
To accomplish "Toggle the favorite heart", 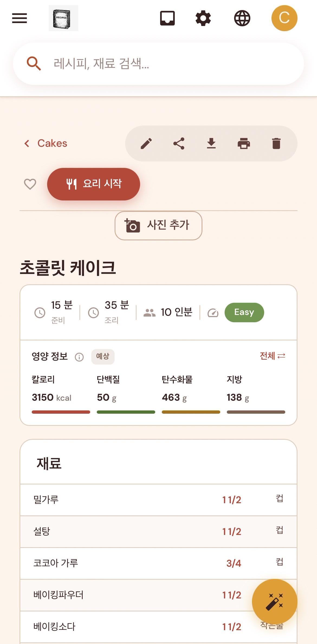I will coord(30,184).
